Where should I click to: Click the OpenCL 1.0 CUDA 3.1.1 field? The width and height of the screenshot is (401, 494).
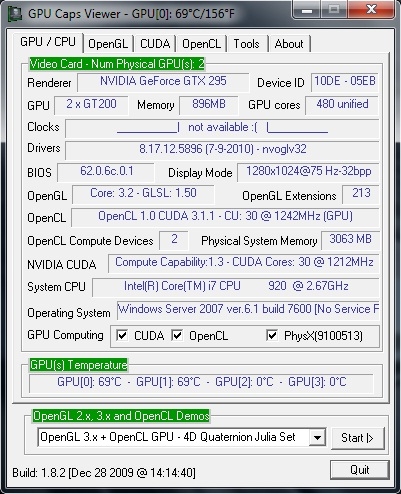[225, 217]
